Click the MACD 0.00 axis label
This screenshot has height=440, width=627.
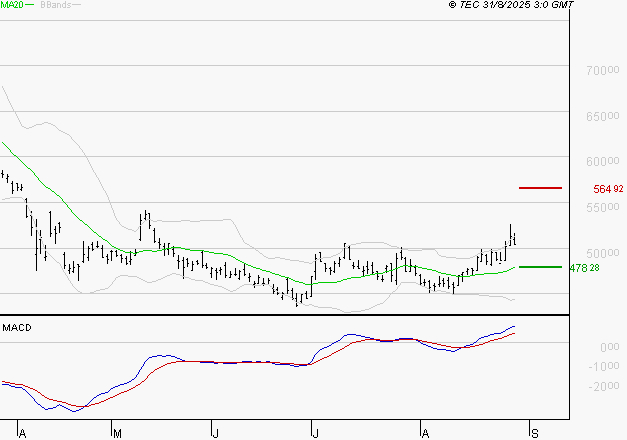pyautogui.click(x=610, y=347)
